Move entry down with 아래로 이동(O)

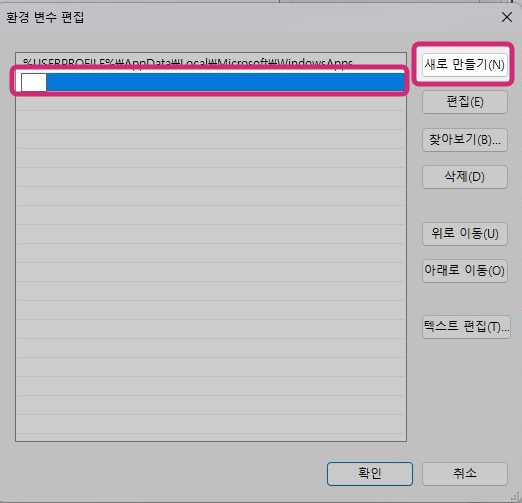(x=465, y=271)
